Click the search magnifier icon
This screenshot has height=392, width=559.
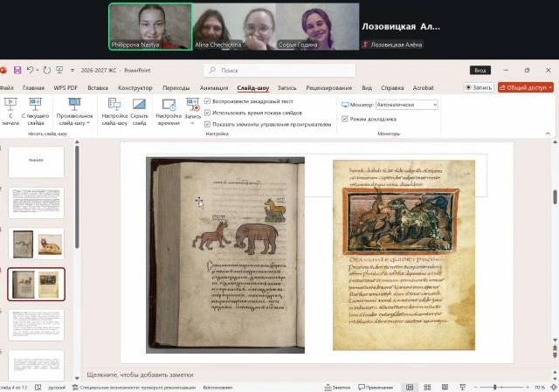212,70
